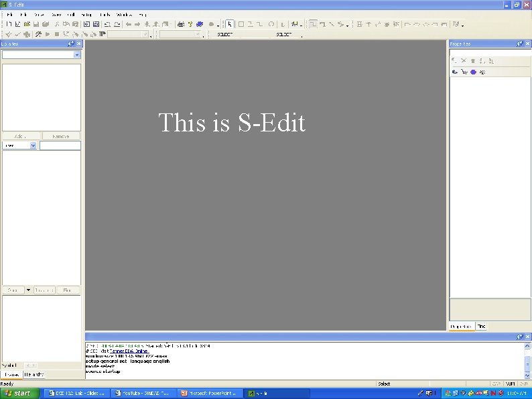This screenshot has width=532, height=399.
Task: Switch to the Find tab in Properties panel
Action: 481,327
